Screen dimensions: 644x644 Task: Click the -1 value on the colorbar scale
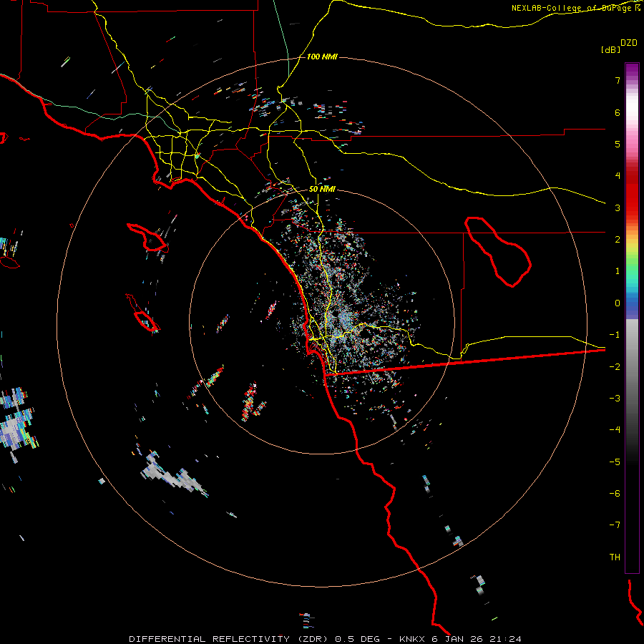coord(615,335)
